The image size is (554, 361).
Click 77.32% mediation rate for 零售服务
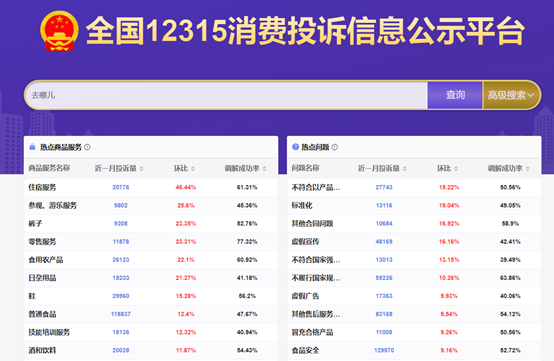247,242
